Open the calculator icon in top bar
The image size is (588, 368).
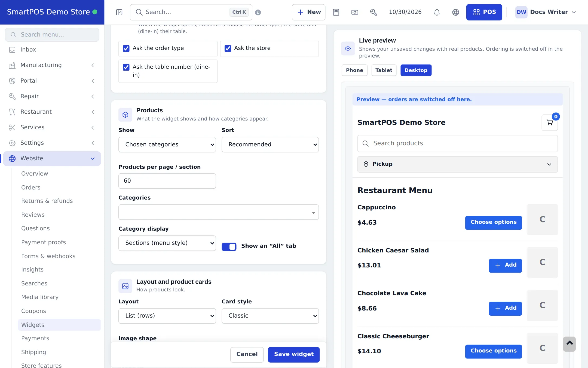click(336, 12)
